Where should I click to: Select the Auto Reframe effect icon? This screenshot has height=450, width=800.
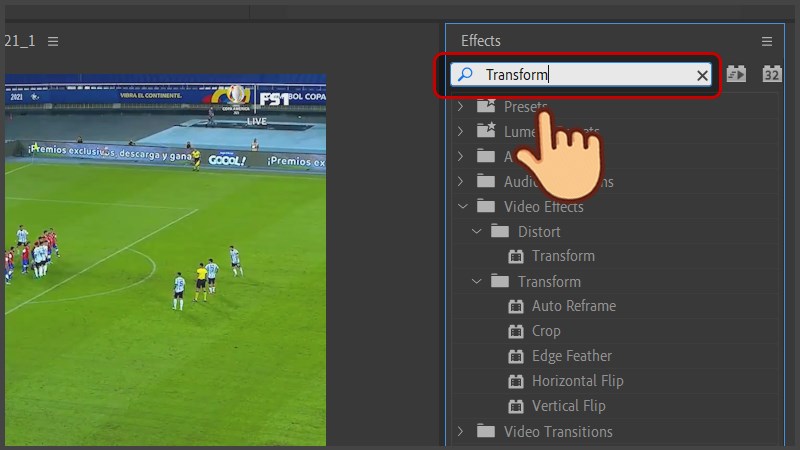[x=516, y=306]
